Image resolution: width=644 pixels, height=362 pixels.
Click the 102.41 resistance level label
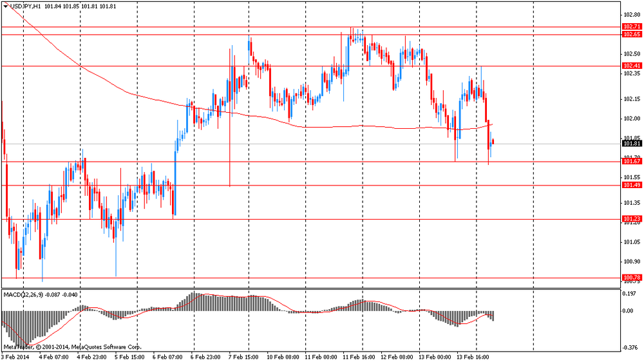pos(631,66)
